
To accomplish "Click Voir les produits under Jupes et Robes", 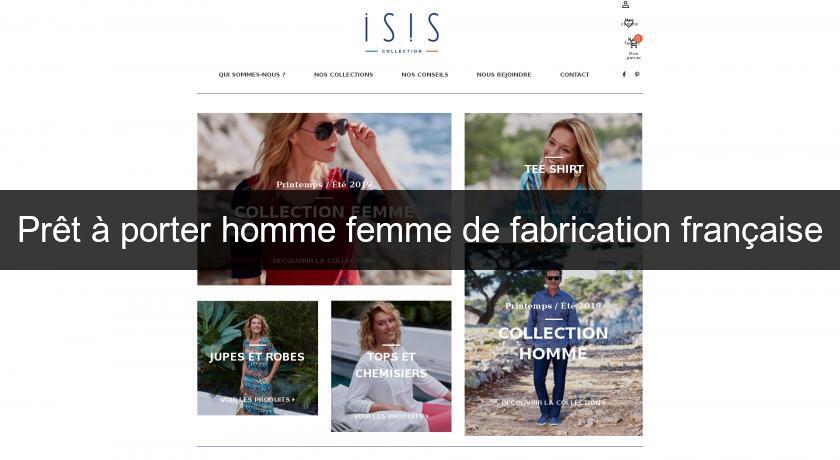I will point(258,399).
